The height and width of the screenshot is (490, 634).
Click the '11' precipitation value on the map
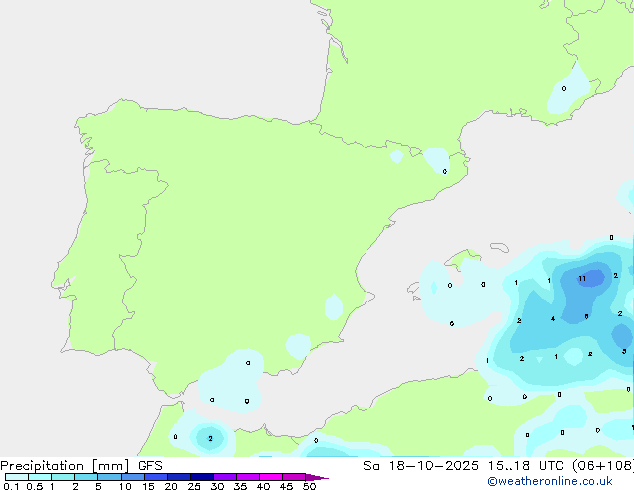582,278
